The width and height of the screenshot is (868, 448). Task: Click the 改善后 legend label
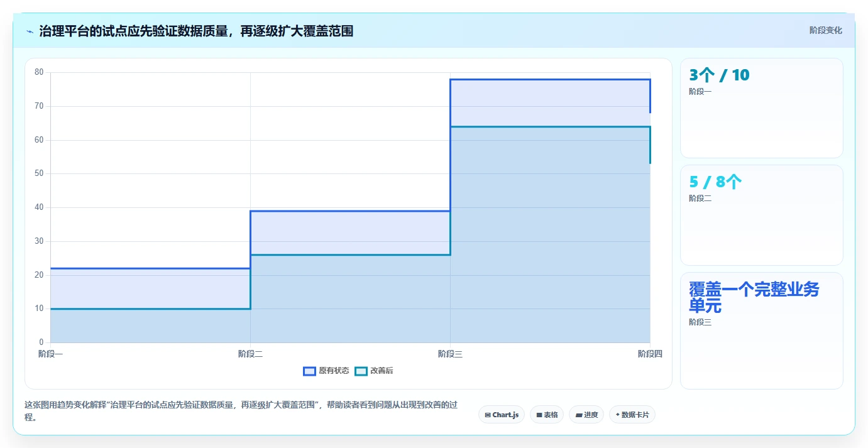(382, 371)
